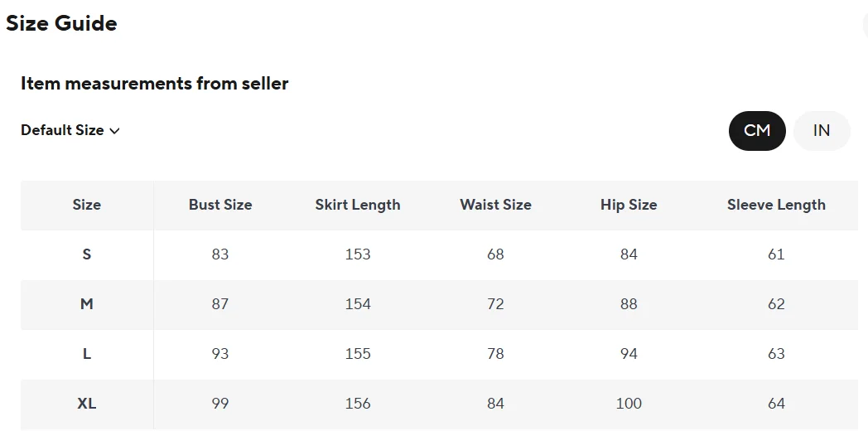The width and height of the screenshot is (868, 431).
Task: Switch measurement units to IN
Action: pyautogui.click(x=822, y=130)
